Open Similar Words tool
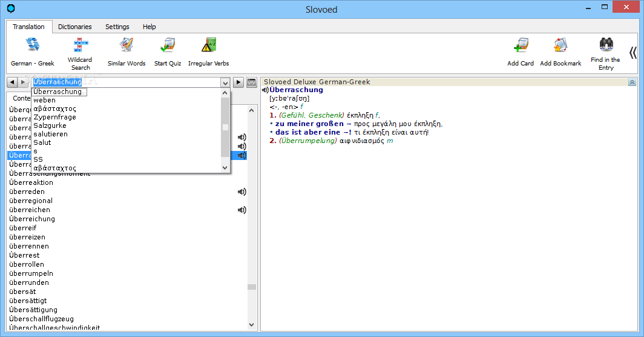This screenshot has height=337, width=644. click(x=126, y=44)
